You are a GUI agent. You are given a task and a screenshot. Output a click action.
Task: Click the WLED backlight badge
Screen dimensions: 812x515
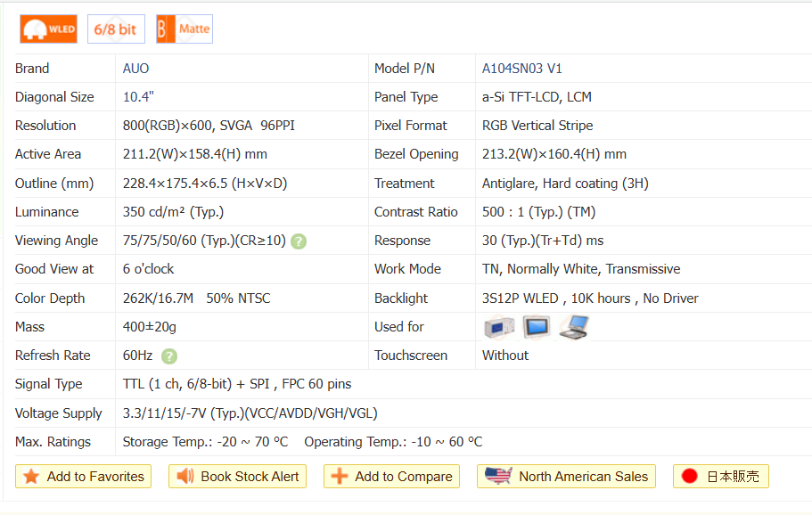(x=48, y=29)
